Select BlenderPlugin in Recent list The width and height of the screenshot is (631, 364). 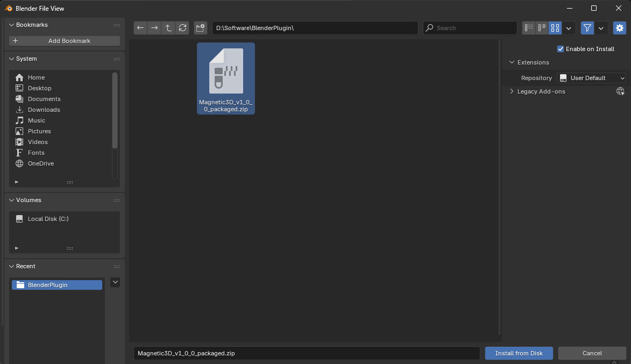click(56, 285)
